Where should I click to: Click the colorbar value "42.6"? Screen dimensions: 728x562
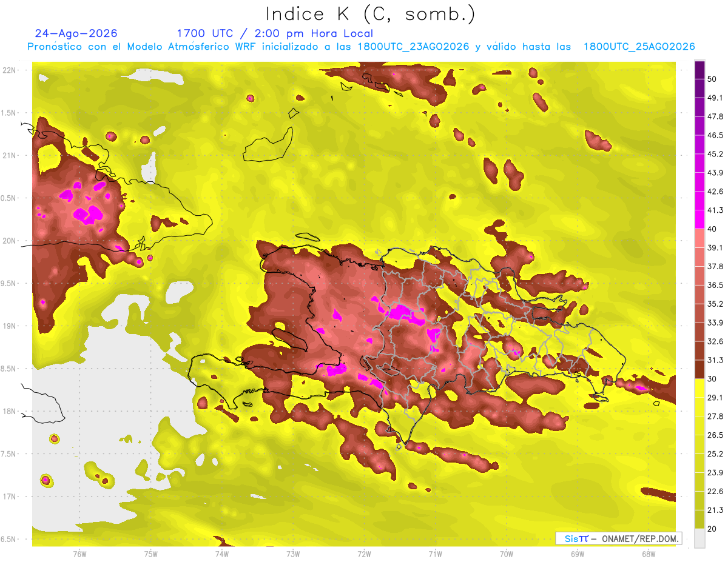coord(715,192)
